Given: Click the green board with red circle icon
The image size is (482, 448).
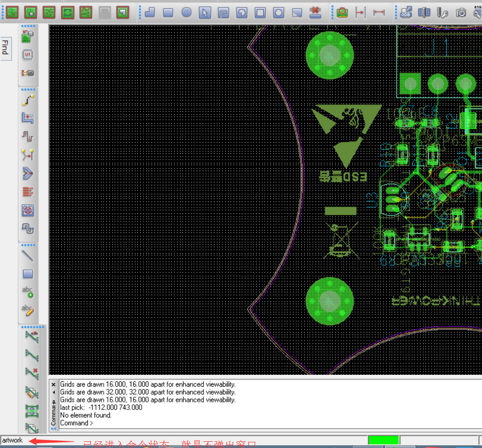Looking at the screenshot, I should (x=342, y=13).
